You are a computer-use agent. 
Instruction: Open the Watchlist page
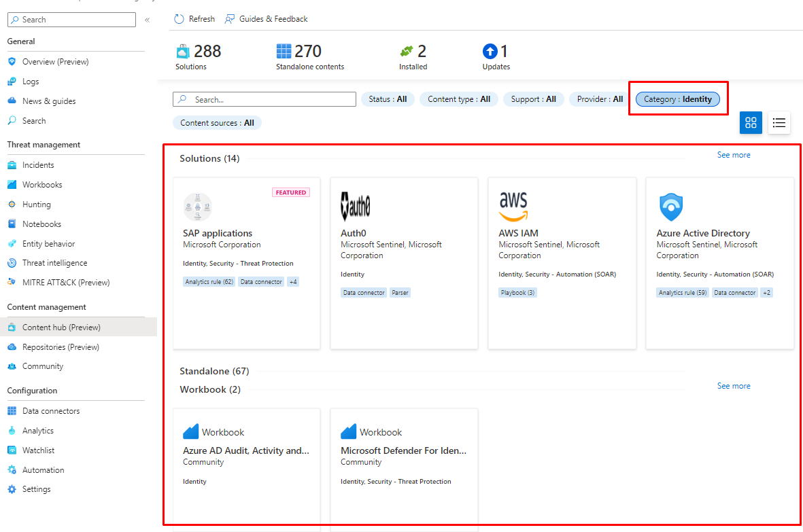[x=38, y=450]
